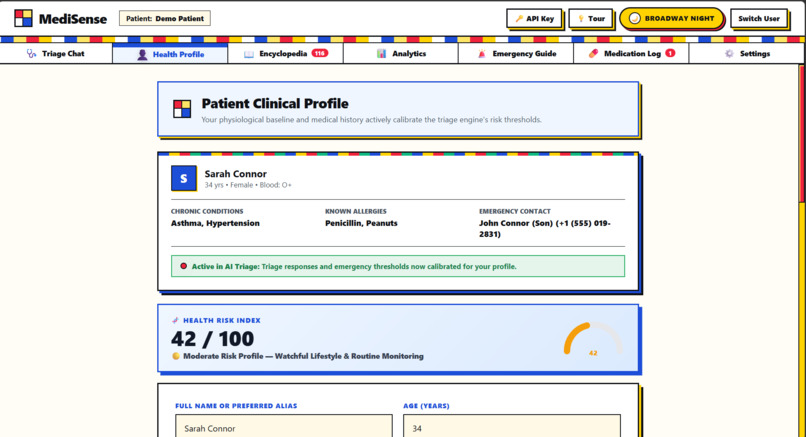The image size is (806, 437).
Task: Click the color grid icon beside Patient Clinical Profile
Action: 182,109
